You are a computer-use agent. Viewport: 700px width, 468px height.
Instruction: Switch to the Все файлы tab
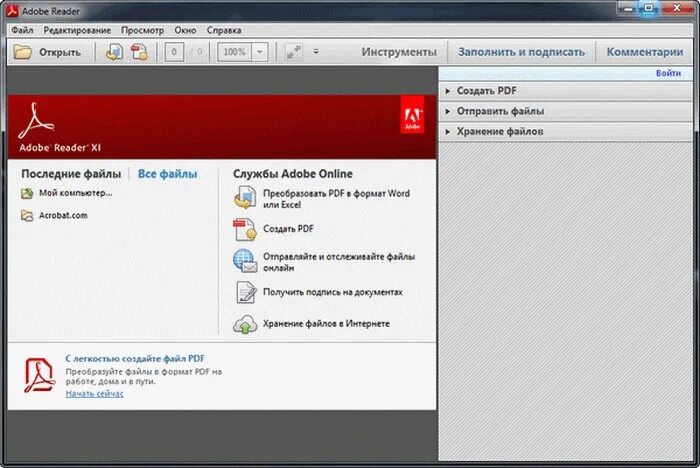click(167, 174)
